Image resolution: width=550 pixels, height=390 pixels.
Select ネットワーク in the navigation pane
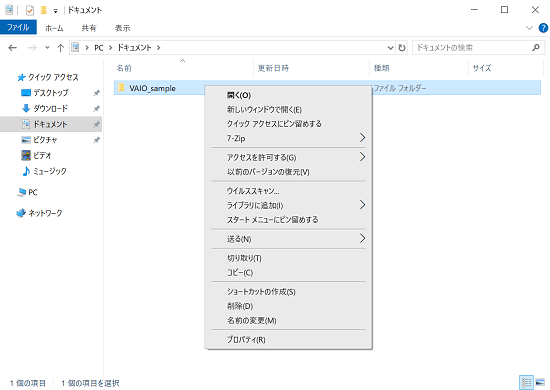click(x=40, y=213)
